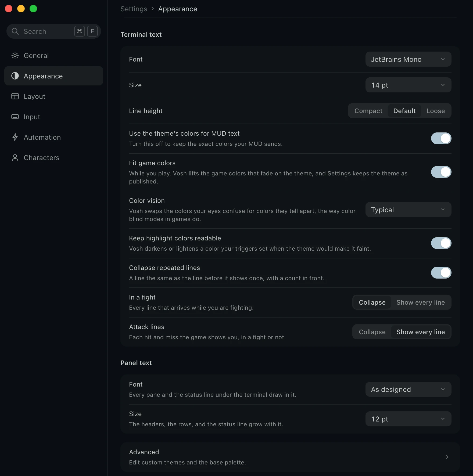
Task: Choose Show every line for In a fight
Action: (421, 302)
